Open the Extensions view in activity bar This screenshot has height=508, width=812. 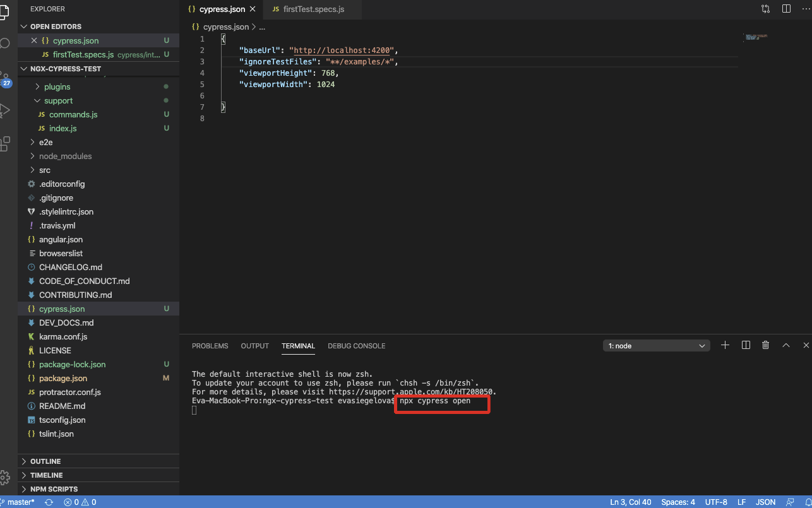tap(4, 143)
